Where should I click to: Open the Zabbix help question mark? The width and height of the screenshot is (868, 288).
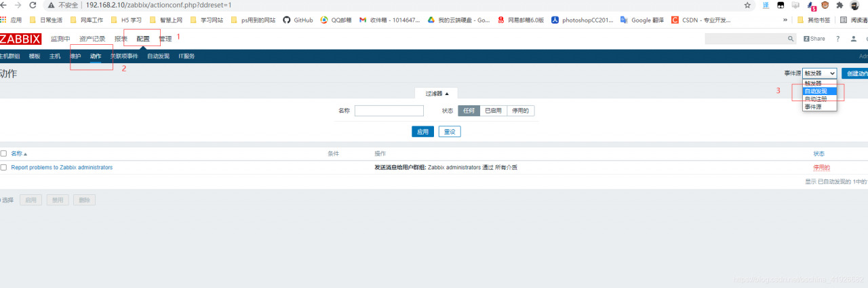837,39
